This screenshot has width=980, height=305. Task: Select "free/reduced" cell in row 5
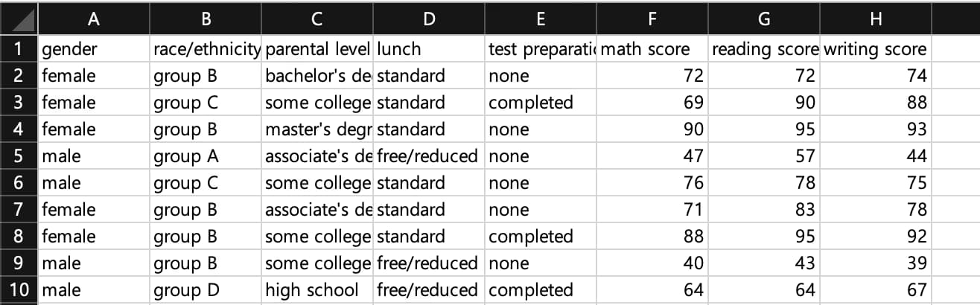click(x=429, y=156)
